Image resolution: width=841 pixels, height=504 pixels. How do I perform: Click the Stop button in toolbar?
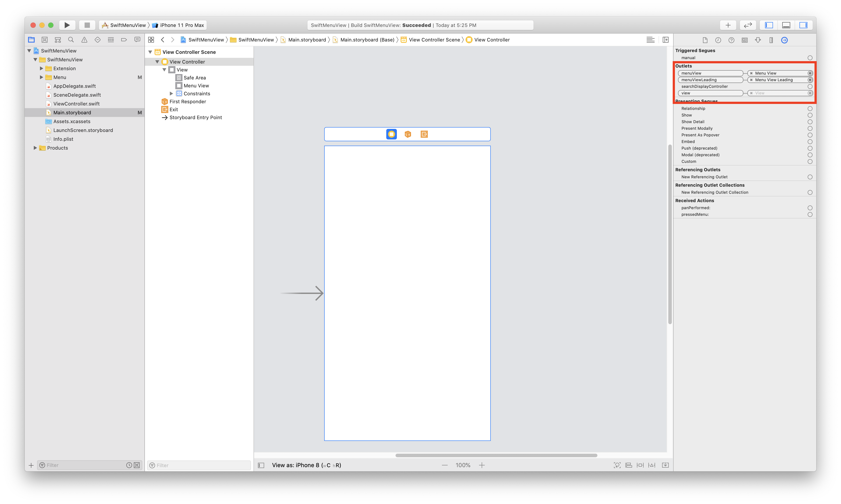tap(87, 25)
